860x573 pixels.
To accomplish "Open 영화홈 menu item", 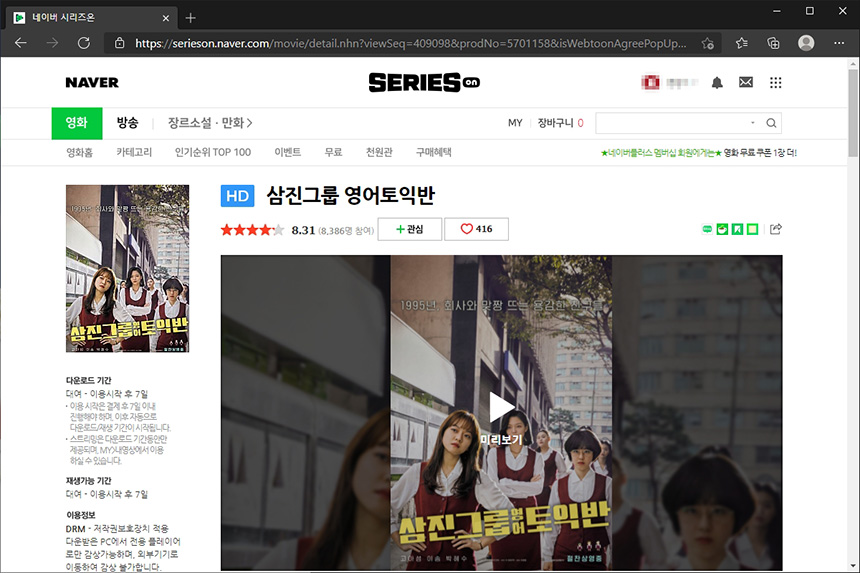I will click(x=80, y=152).
